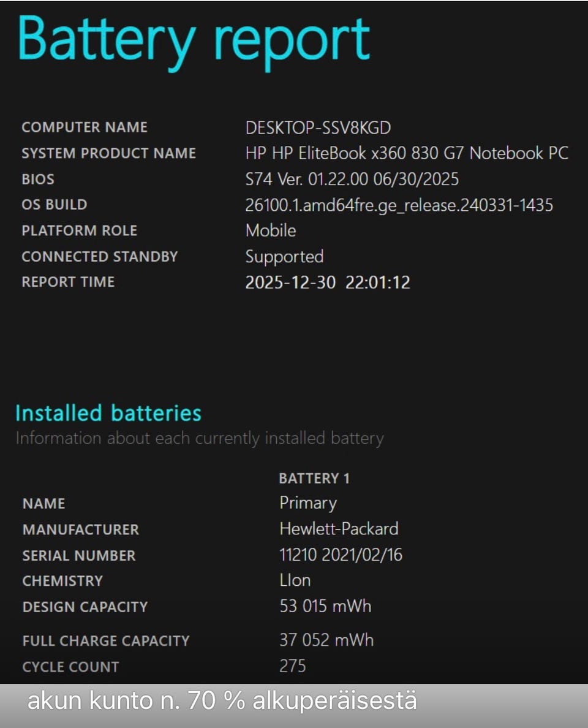588x728 pixels.
Task: Select the Hewlett-Packard manufacturer value
Action: (x=339, y=529)
